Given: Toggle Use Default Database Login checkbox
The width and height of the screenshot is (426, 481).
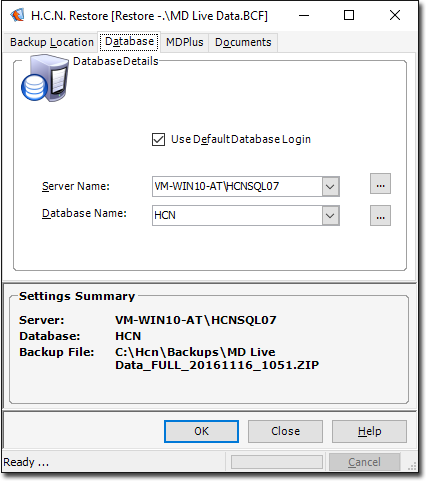Looking at the screenshot, I should coord(158,139).
